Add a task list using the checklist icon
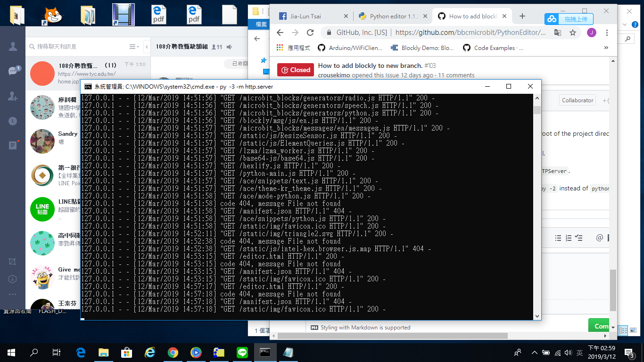Viewport: 644px width, 362px height. [x=578, y=238]
